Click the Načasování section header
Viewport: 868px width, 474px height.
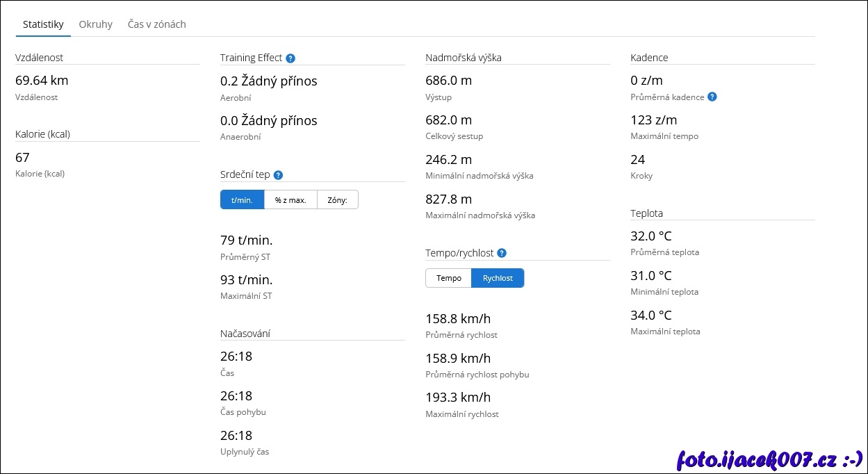[245, 334]
